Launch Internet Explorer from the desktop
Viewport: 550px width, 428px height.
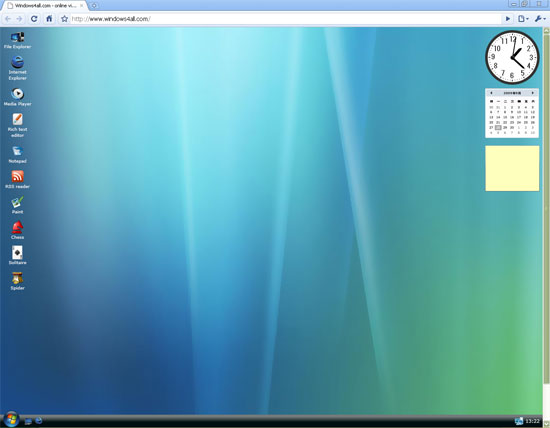pos(18,68)
